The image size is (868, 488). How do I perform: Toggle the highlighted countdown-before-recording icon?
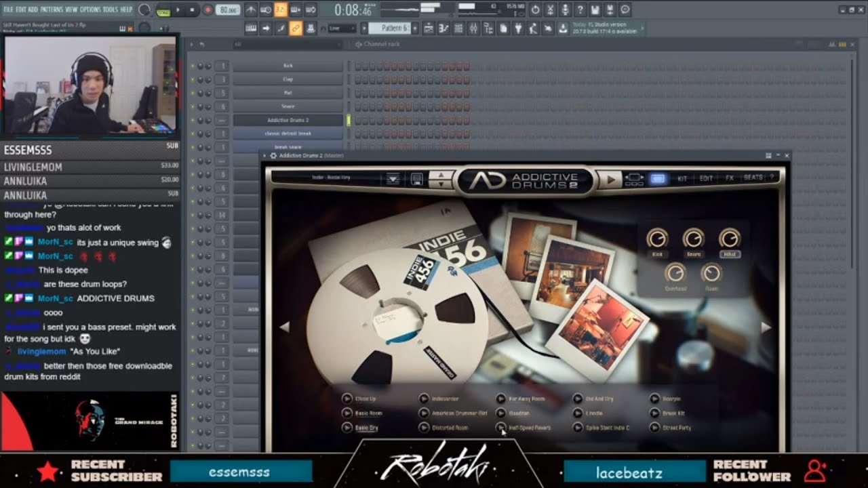[281, 10]
